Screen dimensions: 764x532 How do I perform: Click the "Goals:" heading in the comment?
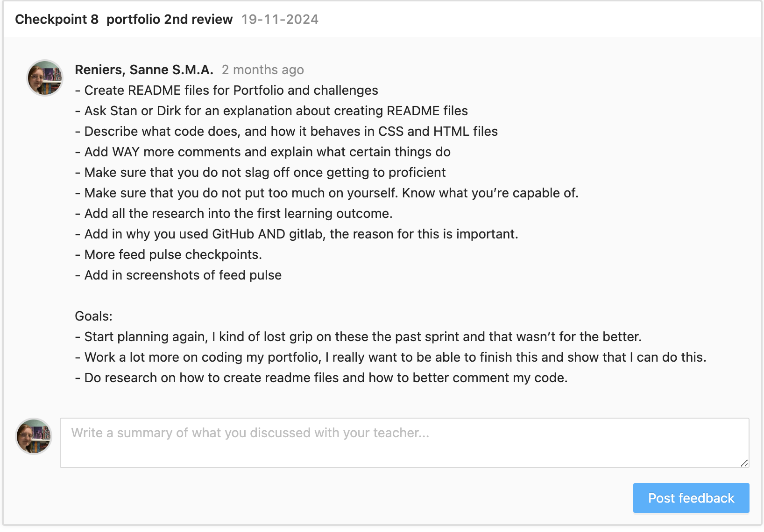tap(94, 316)
